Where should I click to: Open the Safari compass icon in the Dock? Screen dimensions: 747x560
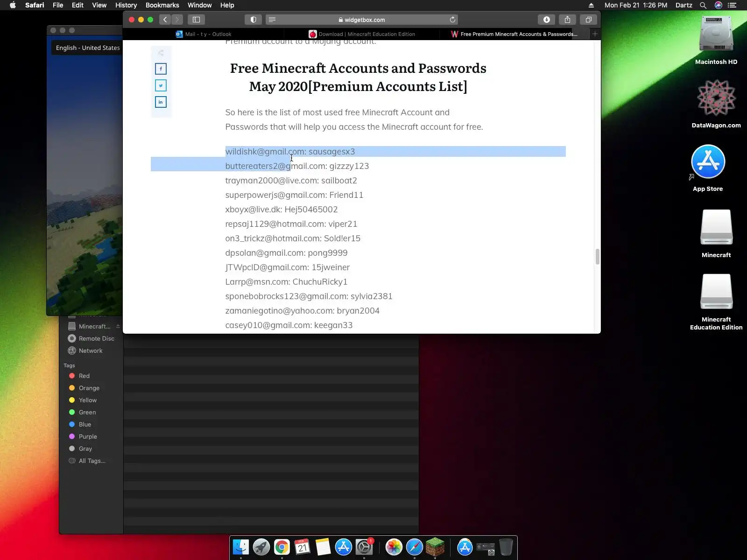tap(415, 547)
